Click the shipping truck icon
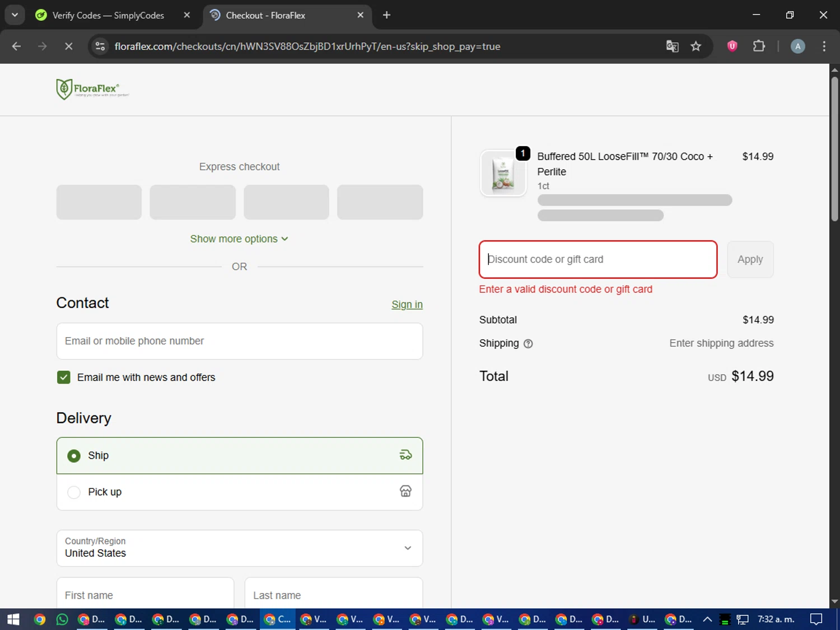This screenshot has height=630, width=840. [x=405, y=455]
